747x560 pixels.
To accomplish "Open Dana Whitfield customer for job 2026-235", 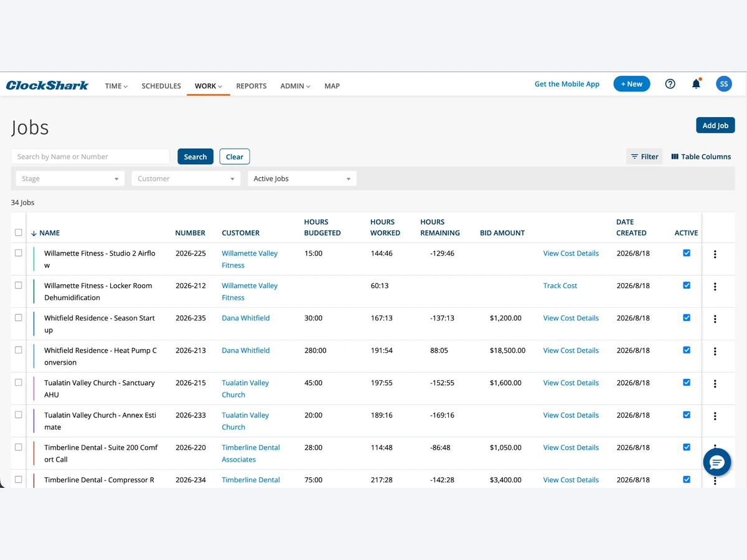I will coord(246,318).
